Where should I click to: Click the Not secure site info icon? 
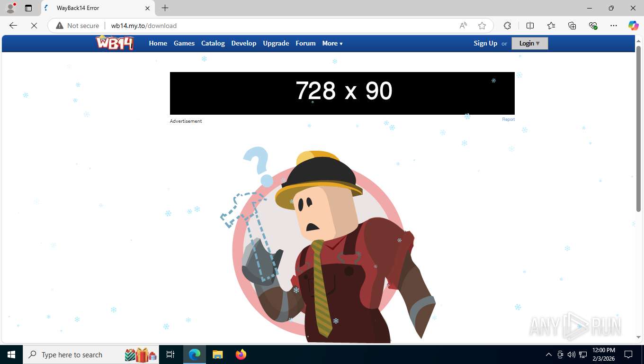click(x=77, y=26)
